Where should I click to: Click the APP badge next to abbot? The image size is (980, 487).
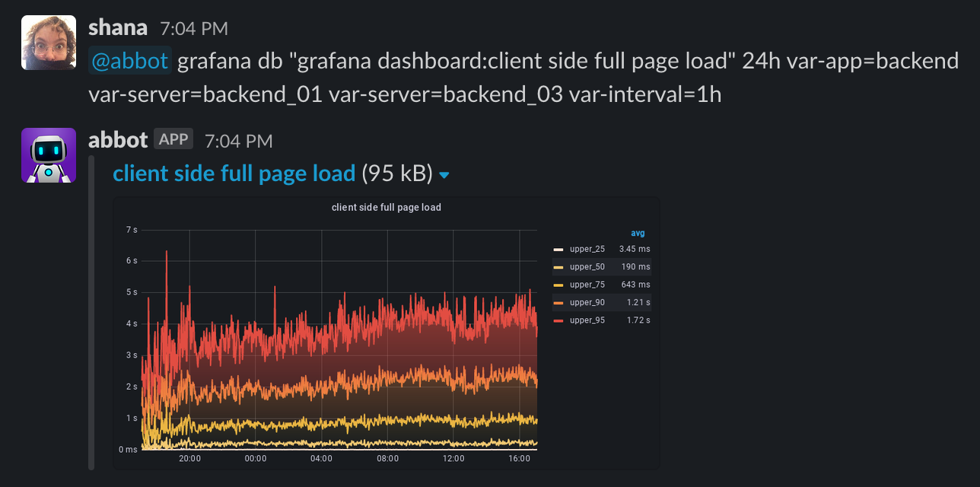coord(173,138)
